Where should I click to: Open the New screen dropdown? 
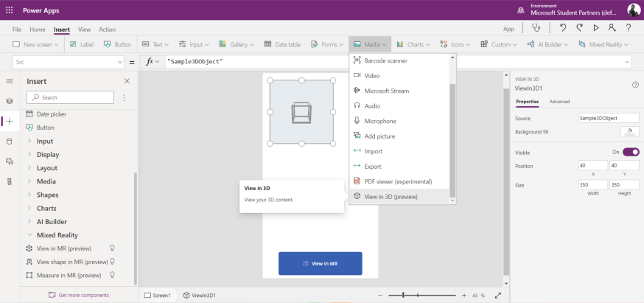pos(35,44)
